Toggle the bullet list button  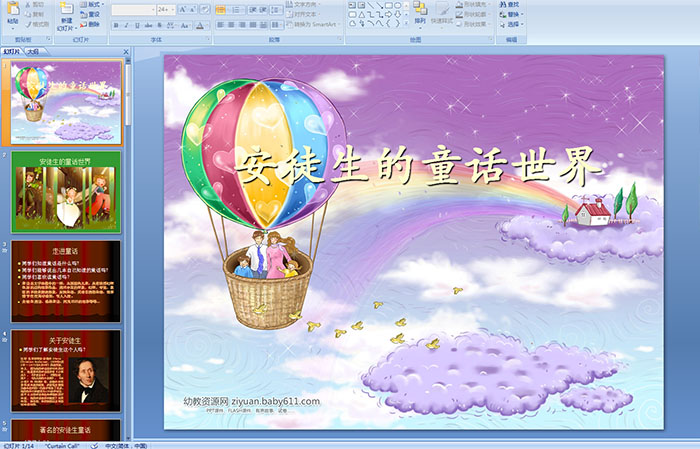click(221, 10)
